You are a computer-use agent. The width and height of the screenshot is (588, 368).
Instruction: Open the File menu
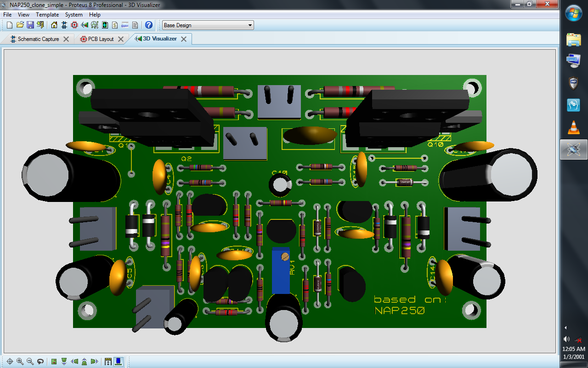[7, 15]
